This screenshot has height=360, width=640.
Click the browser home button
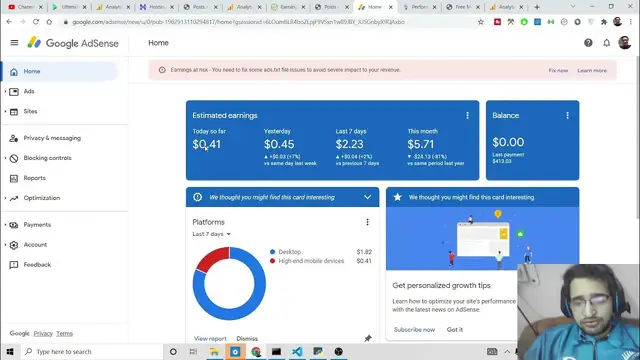(49, 22)
